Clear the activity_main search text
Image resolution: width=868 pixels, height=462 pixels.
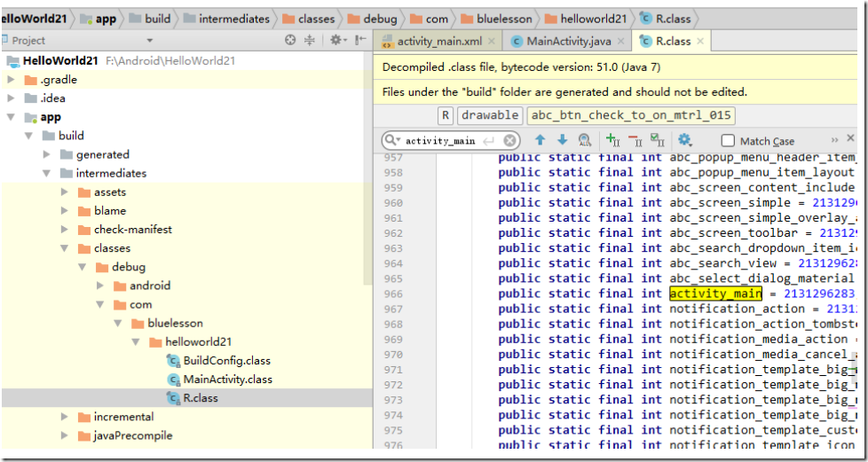point(509,140)
